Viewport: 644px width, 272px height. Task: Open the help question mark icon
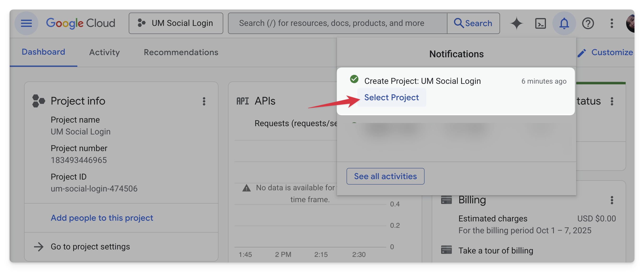[x=588, y=23]
